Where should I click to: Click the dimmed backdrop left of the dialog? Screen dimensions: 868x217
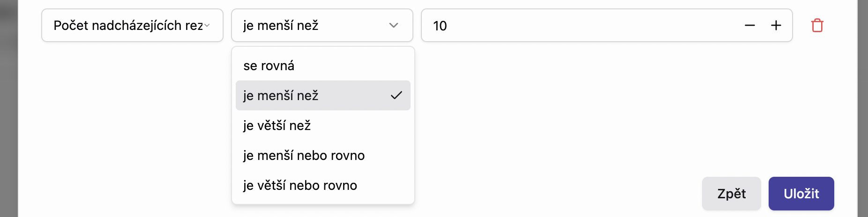pyautogui.click(x=8, y=117)
